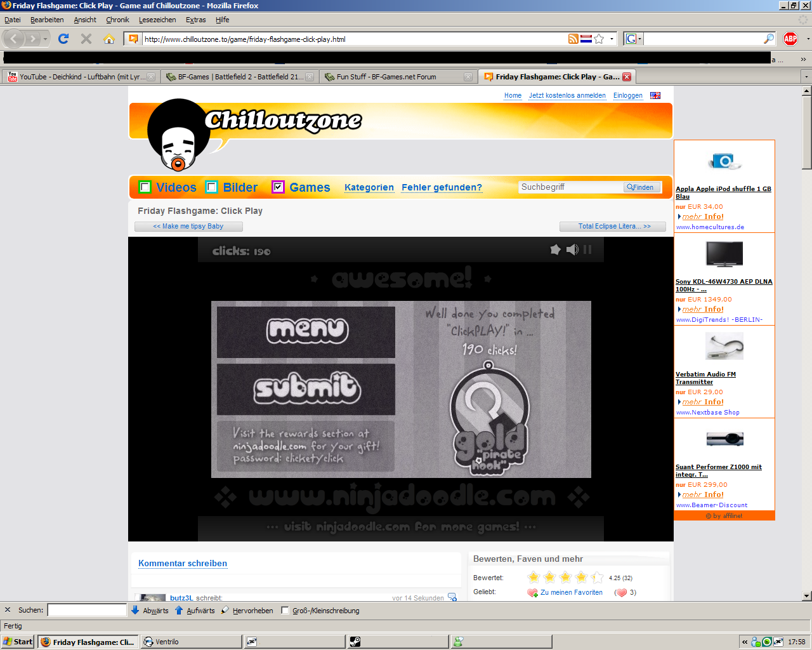Switch language with the UK flag icon

[x=655, y=95]
